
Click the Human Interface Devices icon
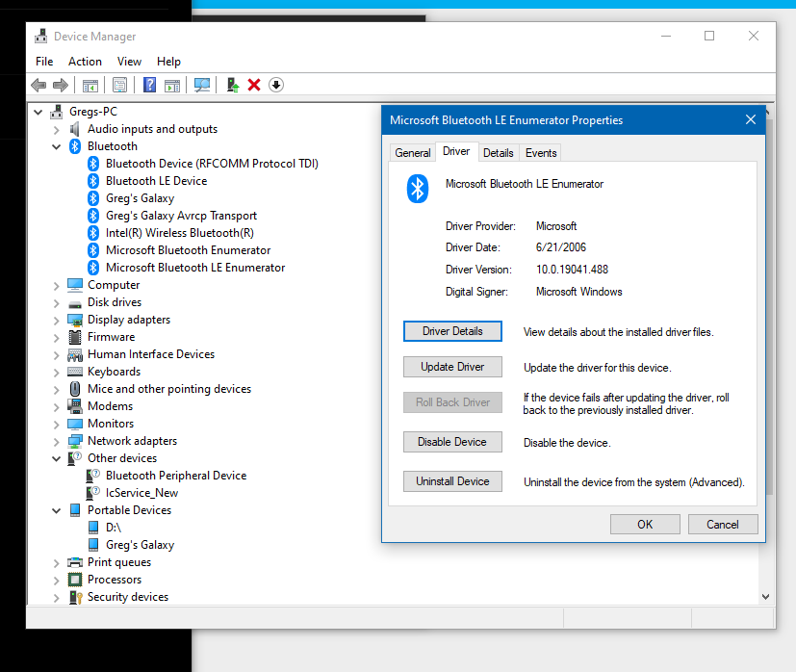75,354
